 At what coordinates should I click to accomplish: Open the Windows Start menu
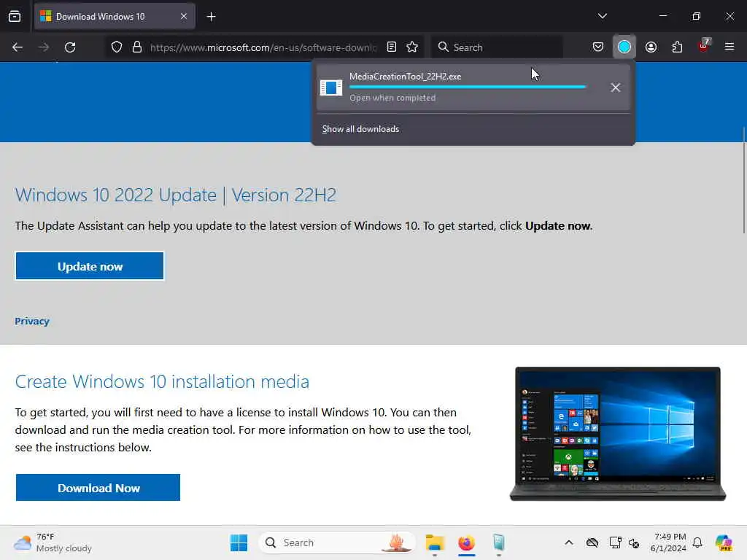(x=239, y=542)
